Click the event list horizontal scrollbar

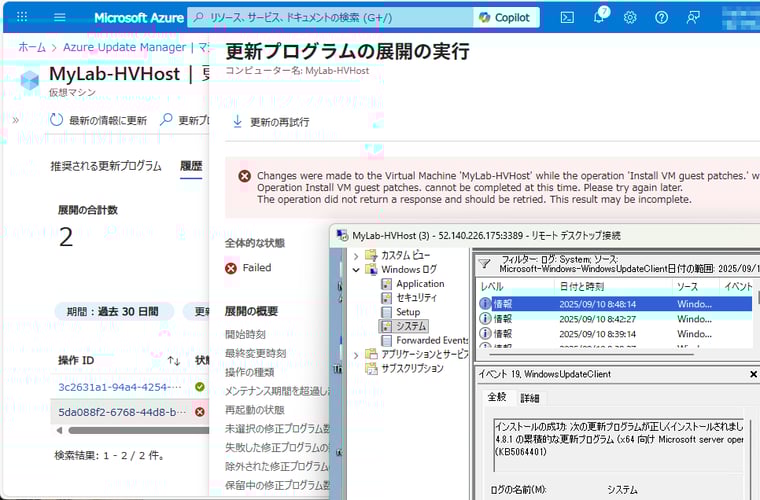click(x=591, y=355)
